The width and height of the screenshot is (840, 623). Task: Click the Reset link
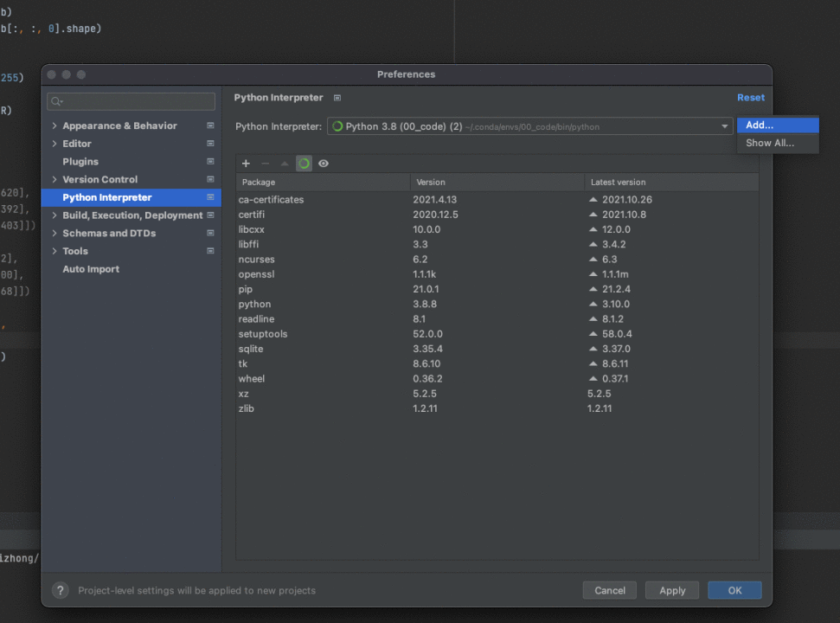751,98
